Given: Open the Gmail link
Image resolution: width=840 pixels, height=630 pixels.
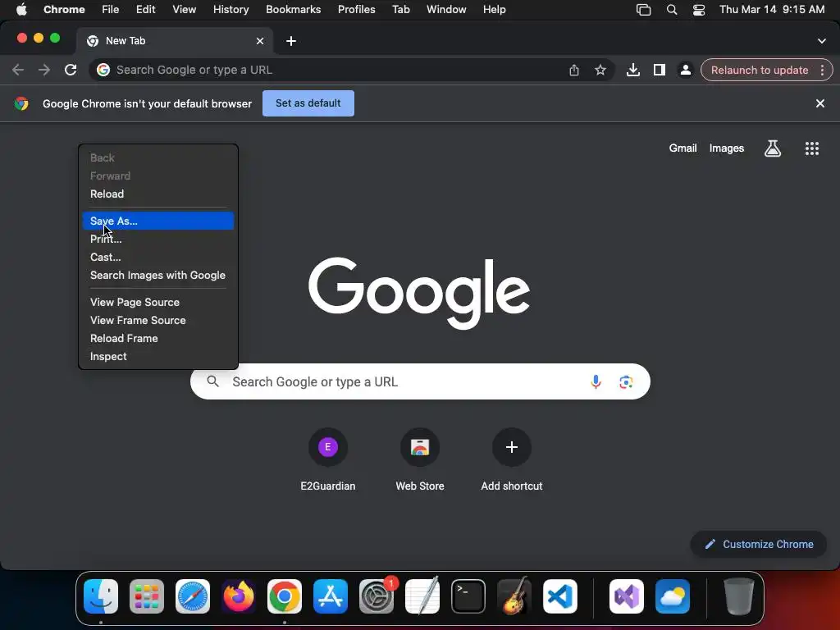Looking at the screenshot, I should pos(682,148).
